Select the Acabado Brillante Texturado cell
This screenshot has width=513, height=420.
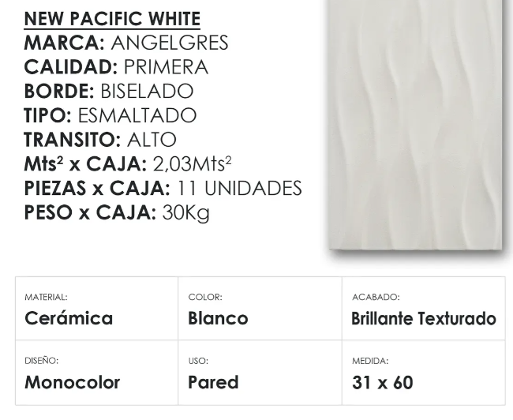click(x=424, y=309)
